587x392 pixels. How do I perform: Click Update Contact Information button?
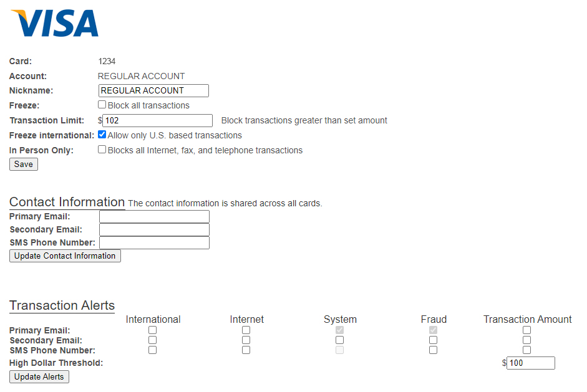64,256
